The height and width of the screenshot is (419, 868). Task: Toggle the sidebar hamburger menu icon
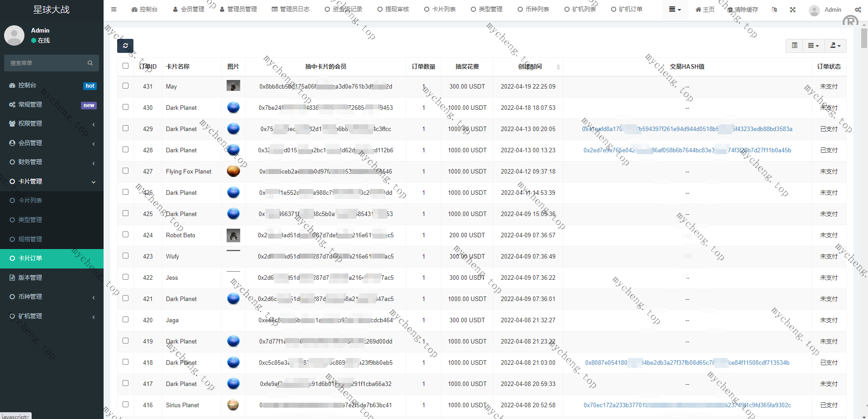click(114, 9)
